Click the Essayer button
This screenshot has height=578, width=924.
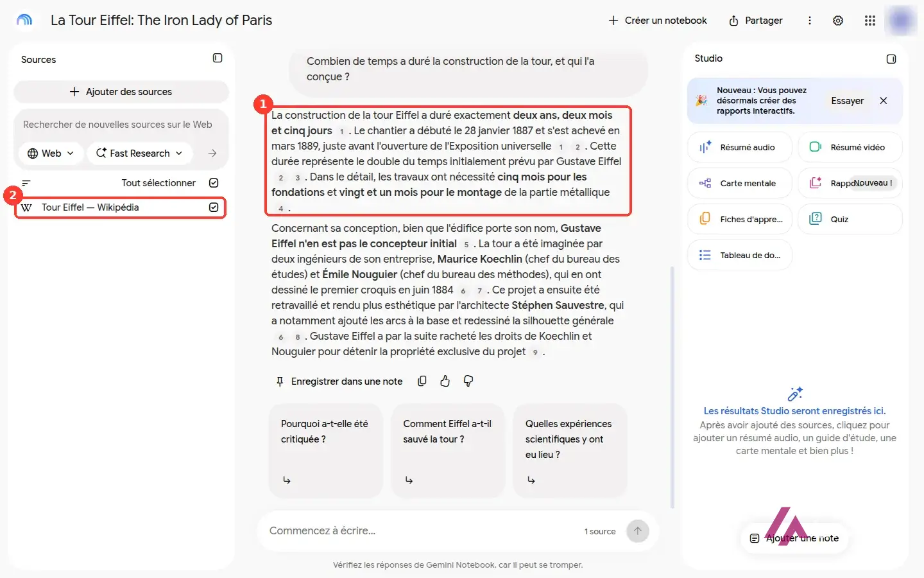click(x=847, y=101)
